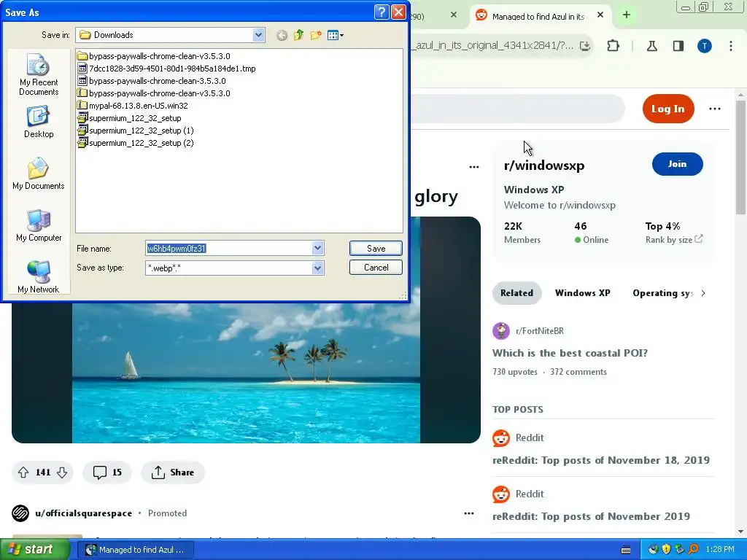Click the chevron to show more topics
Screen dimensions: 747x560
coord(703,293)
